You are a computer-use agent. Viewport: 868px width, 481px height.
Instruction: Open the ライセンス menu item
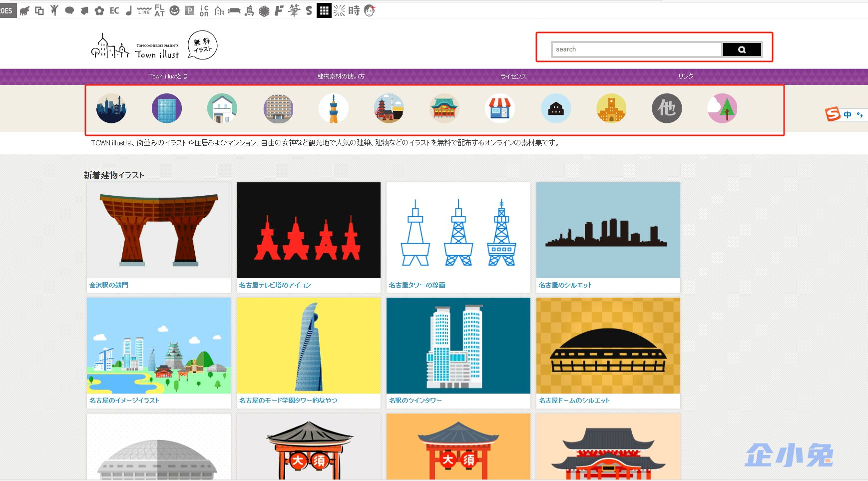pos(513,76)
